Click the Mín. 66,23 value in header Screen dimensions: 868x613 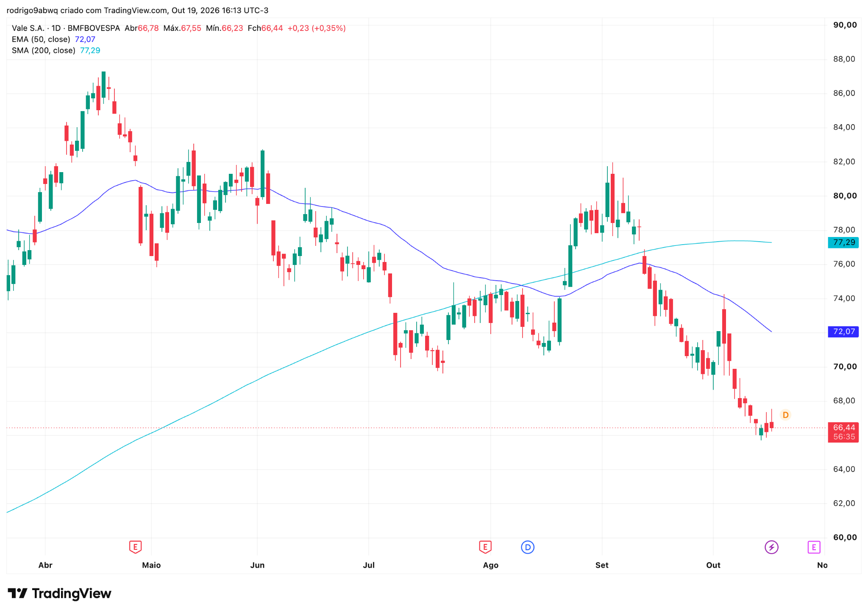[x=224, y=28]
